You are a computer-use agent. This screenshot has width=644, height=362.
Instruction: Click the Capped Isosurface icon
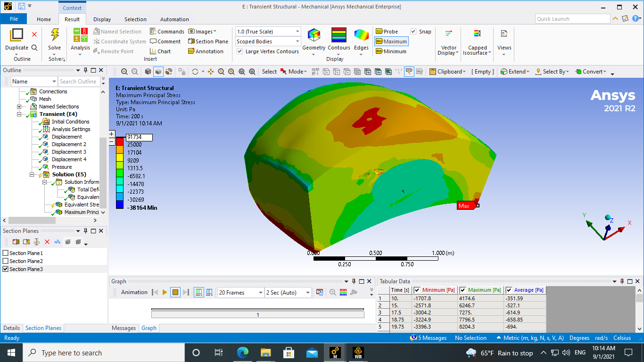pos(477,34)
